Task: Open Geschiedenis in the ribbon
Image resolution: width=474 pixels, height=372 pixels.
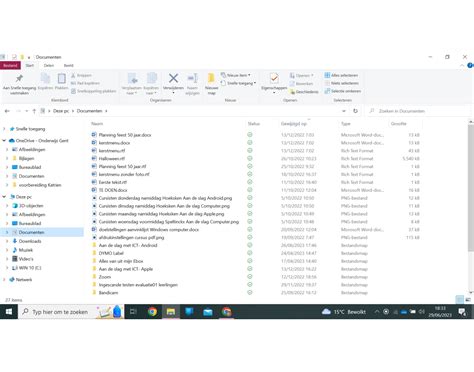Action: coord(304,92)
